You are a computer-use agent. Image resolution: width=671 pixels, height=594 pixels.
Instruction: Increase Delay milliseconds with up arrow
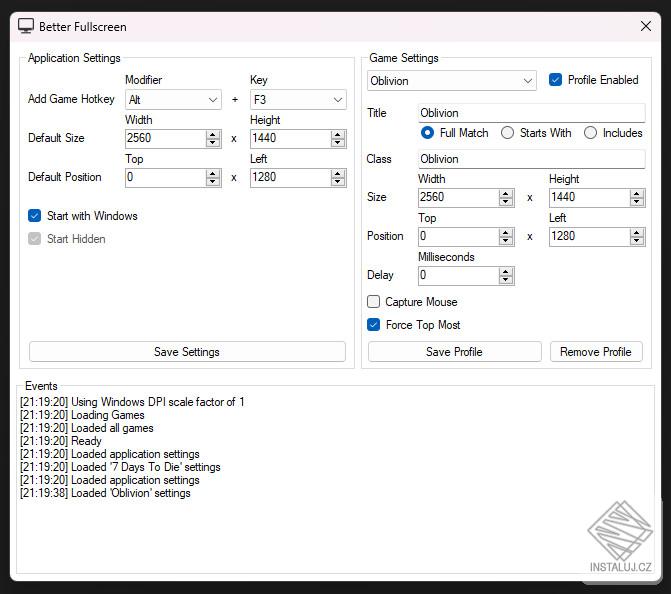point(506,271)
